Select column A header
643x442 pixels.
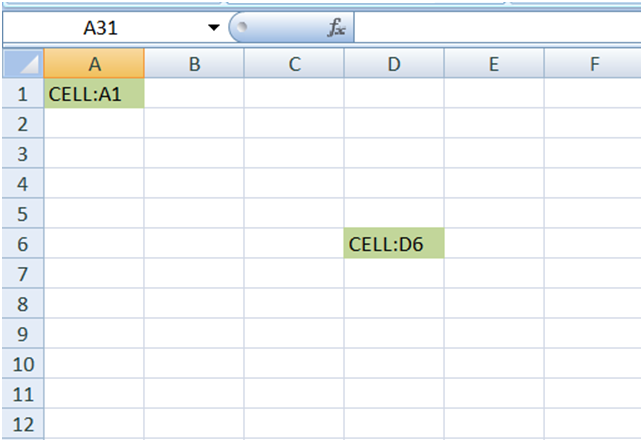point(94,64)
